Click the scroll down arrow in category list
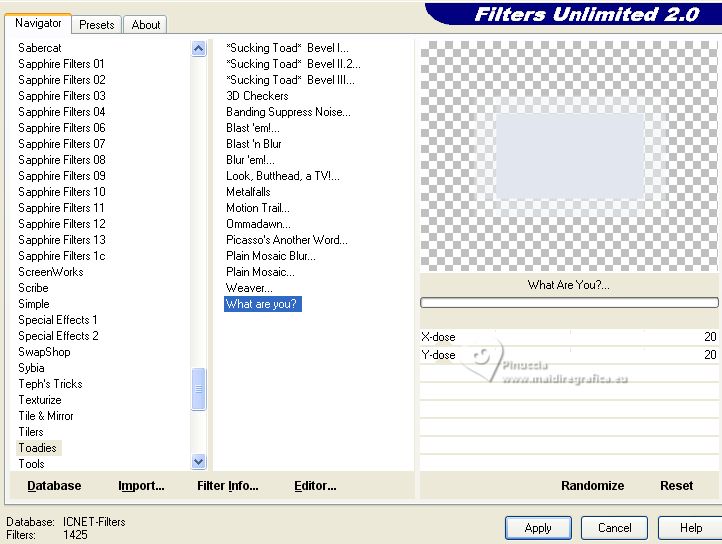Screen dimensions: 722x544 pyautogui.click(x=198, y=461)
